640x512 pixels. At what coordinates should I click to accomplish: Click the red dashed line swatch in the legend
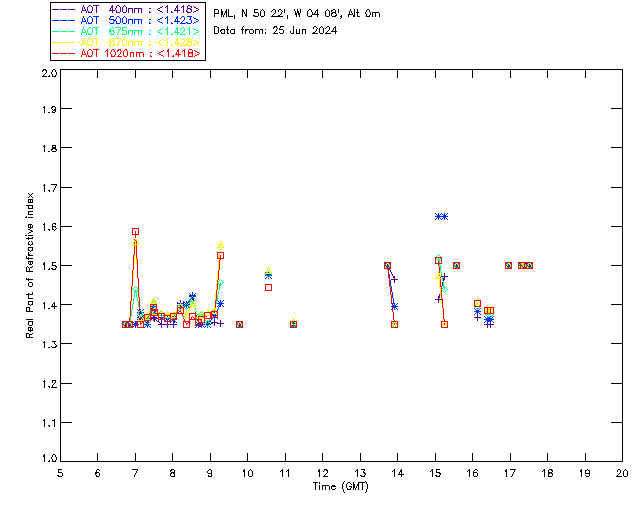tap(64, 53)
